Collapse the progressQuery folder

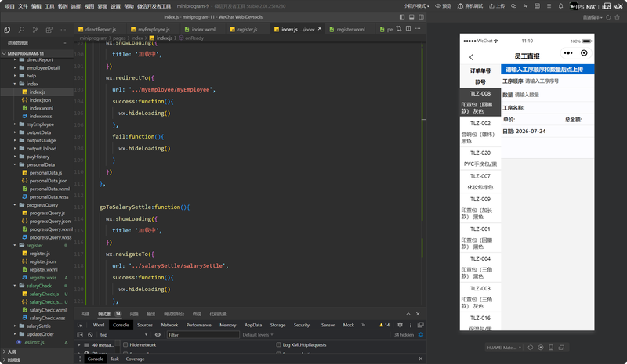click(42, 205)
